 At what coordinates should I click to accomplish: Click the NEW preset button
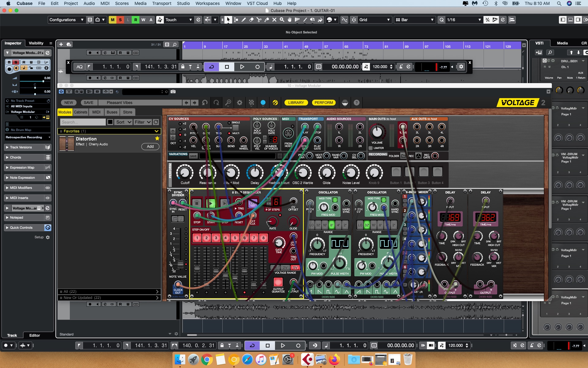pos(69,103)
